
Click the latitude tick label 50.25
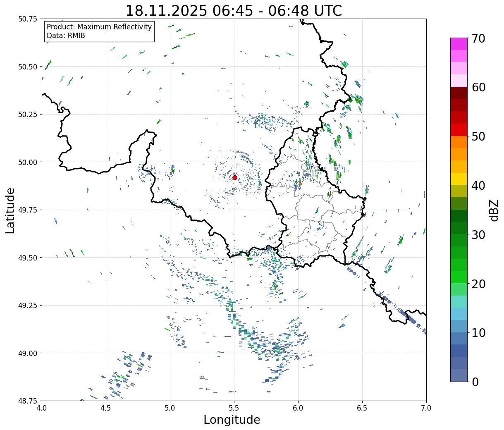click(28, 115)
